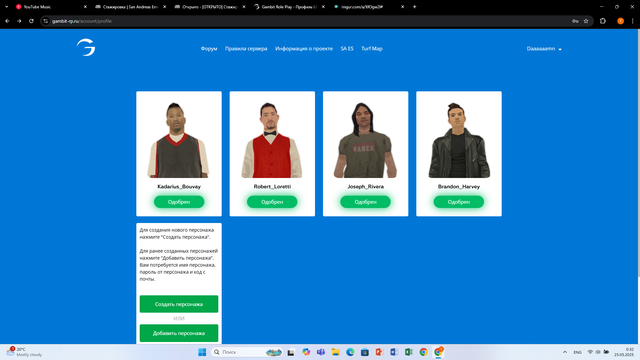
Task: Go forward in browser history
Action: click(19, 21)
